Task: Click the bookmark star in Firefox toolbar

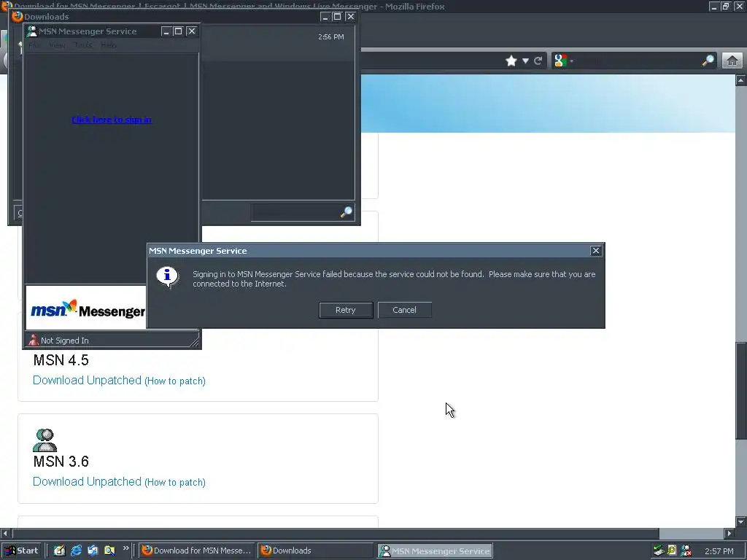Action: [511, 61]
